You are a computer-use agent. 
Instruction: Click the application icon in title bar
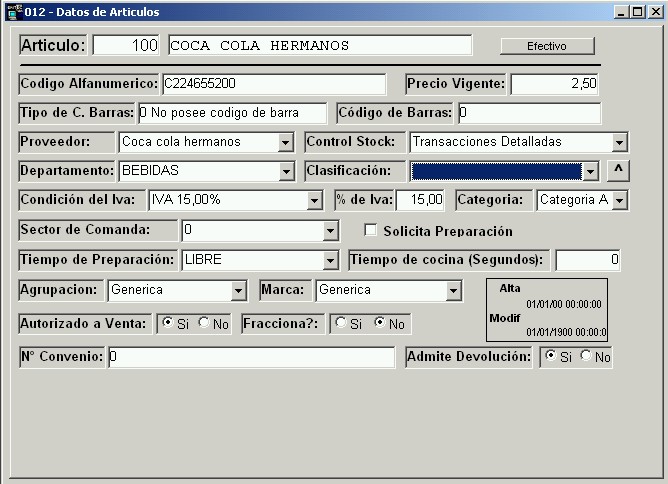click(14, 12)
